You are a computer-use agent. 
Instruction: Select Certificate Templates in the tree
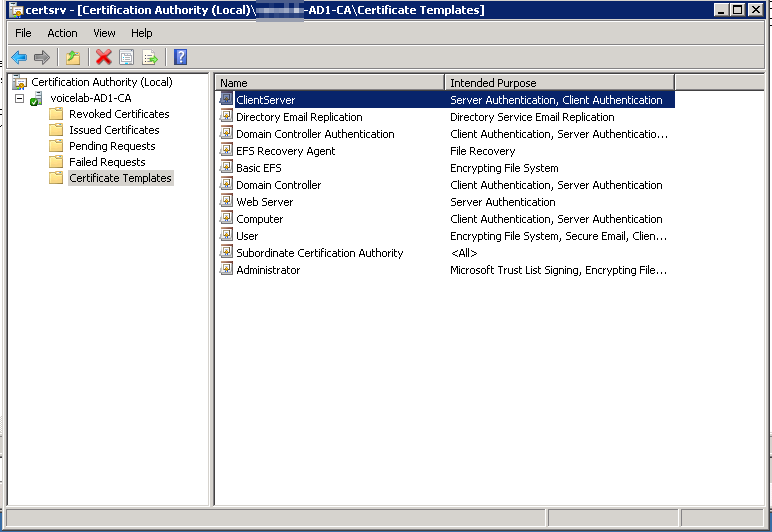coord(121,178)
